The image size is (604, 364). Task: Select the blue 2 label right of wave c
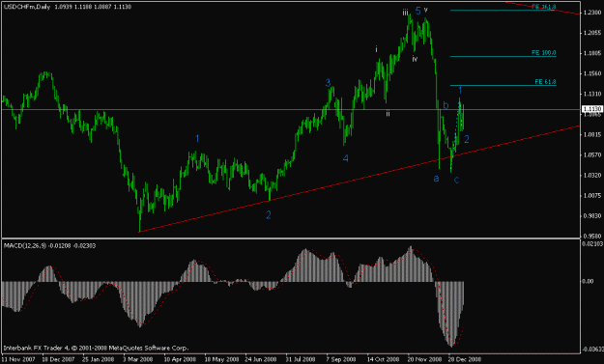tap(467, 139)
